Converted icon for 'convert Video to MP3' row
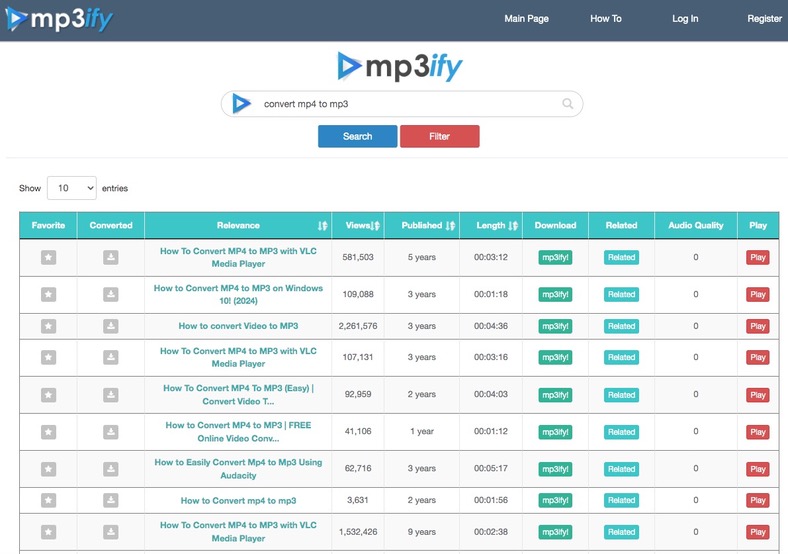 [111, 326]
